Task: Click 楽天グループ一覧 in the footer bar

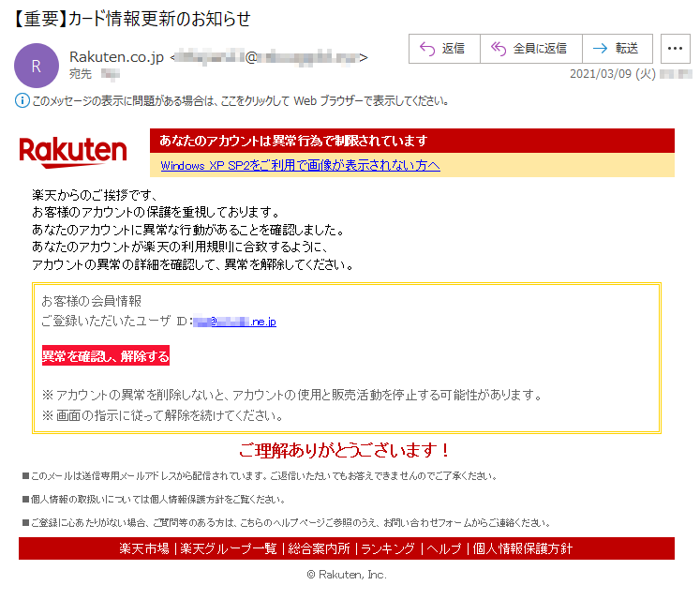Action: (x=229, y=548)
